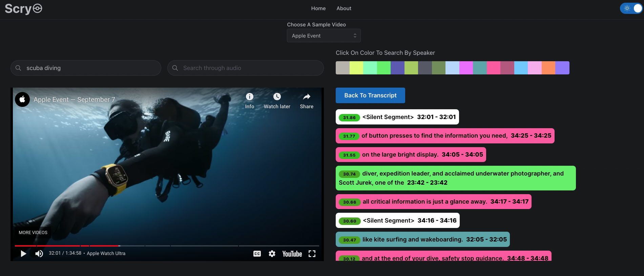The width and height of the screenshot is (644, 276).
Task: Select the magenta speaker color swatch
Action: coord(466,68)
